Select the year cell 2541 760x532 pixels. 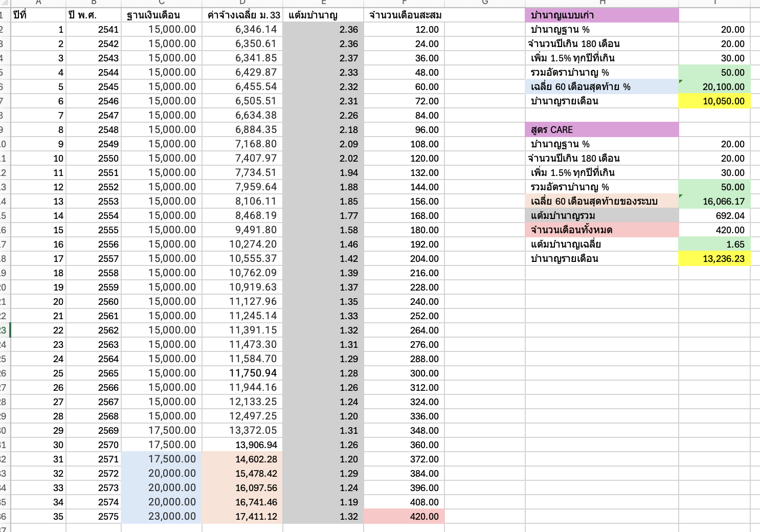[x=94, y=29]
